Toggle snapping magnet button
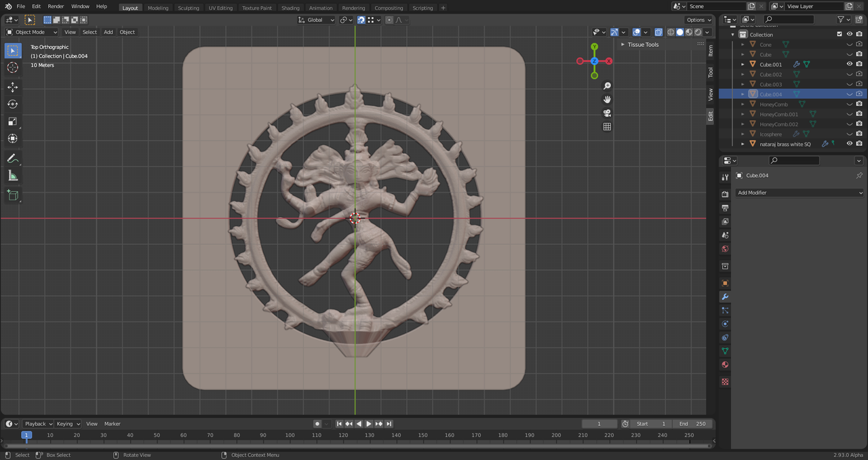868x460 pixels. 361,20
